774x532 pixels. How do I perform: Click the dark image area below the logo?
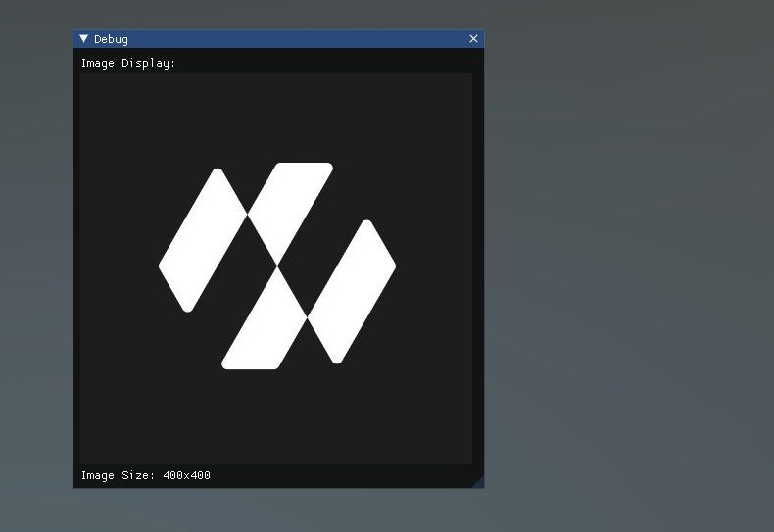click(x=276, y=416)
